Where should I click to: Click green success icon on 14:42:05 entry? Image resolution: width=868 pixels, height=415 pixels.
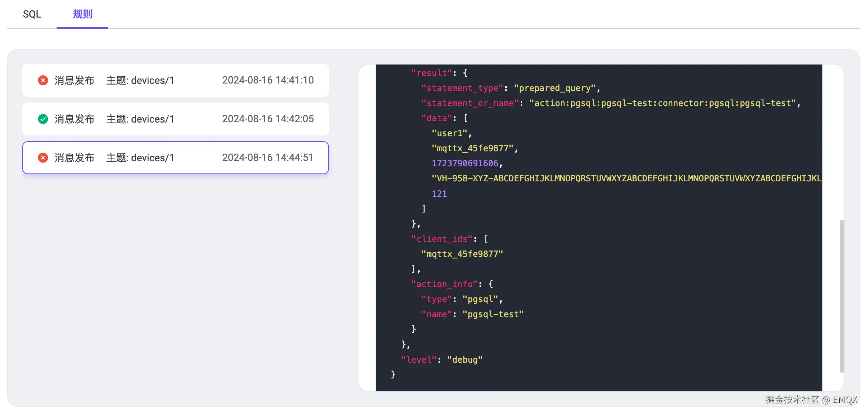click(43, 119)
